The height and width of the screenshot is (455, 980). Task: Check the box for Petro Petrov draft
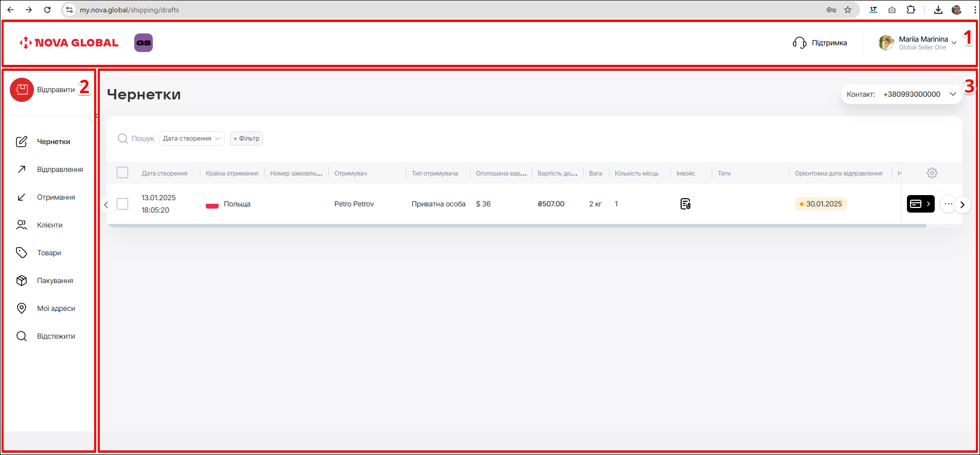pos(122,204)
